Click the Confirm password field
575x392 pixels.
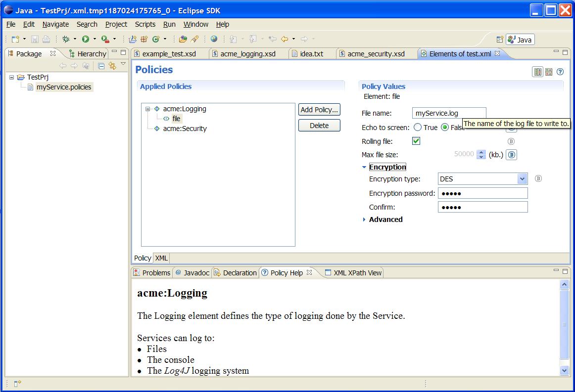coord(483,207)
